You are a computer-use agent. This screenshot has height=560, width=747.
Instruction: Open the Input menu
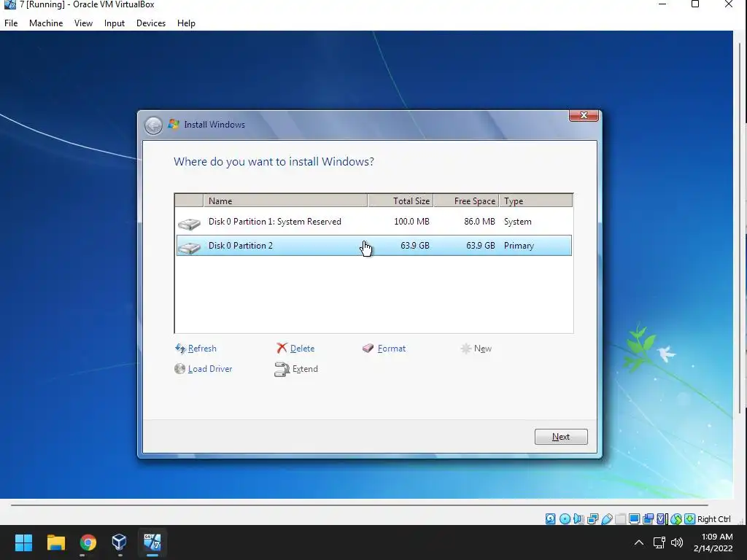pos(115,23)
